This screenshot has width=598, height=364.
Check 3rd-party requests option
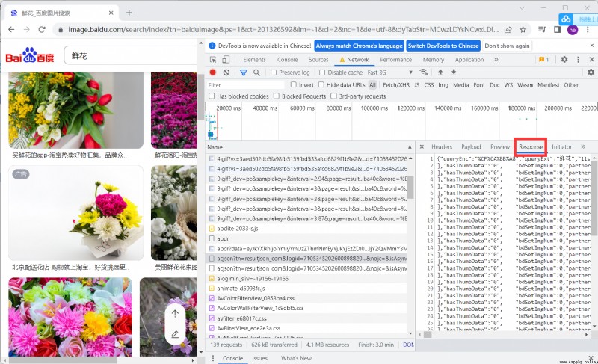coord(333,96)
